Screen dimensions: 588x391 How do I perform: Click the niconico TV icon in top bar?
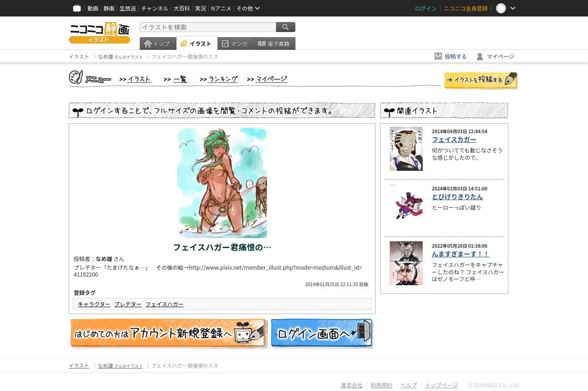click(77, 8)
